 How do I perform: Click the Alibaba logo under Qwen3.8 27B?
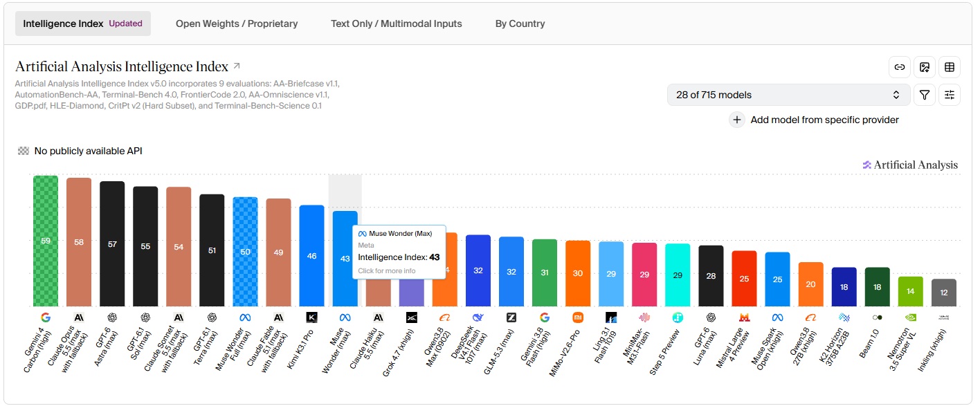point(811,317)
